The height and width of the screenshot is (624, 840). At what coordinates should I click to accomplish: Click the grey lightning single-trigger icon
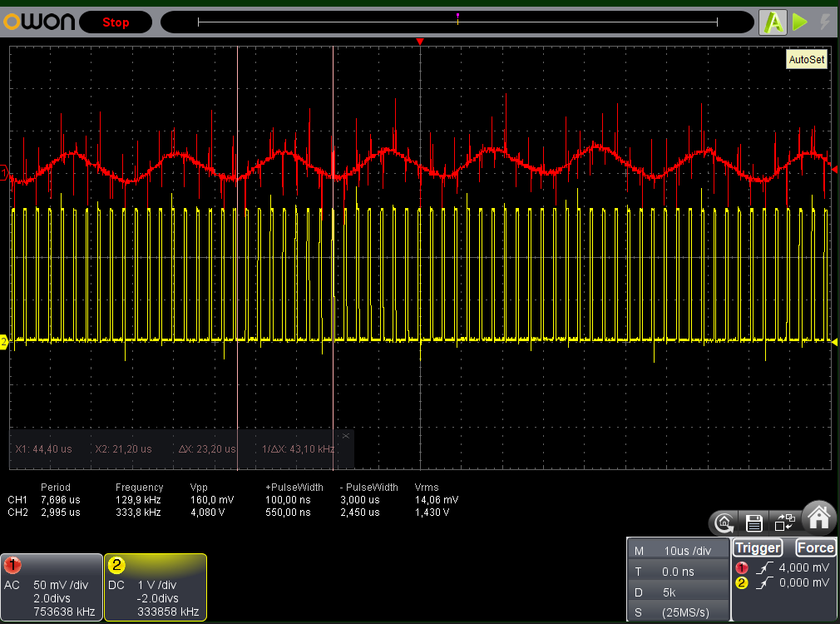point(825,22)
